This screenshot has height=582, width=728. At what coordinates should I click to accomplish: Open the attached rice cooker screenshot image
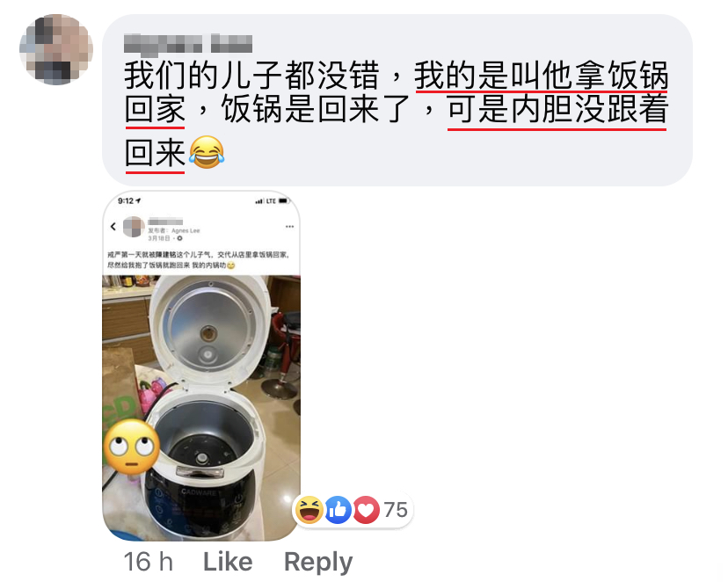pos(201,366)
